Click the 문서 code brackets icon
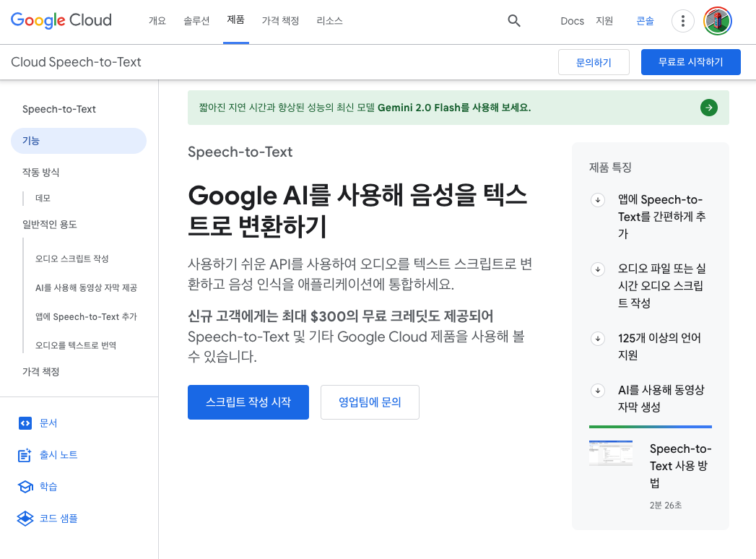Screen dimensions: 756x559 point(25,423)
